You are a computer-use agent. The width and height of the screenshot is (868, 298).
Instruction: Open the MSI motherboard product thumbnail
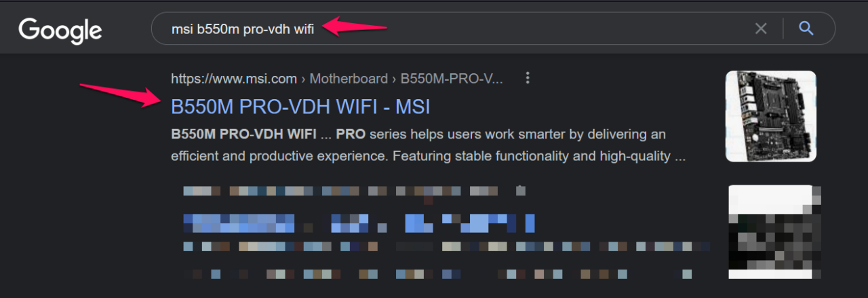pyautogui.click(x=771, y=116)
